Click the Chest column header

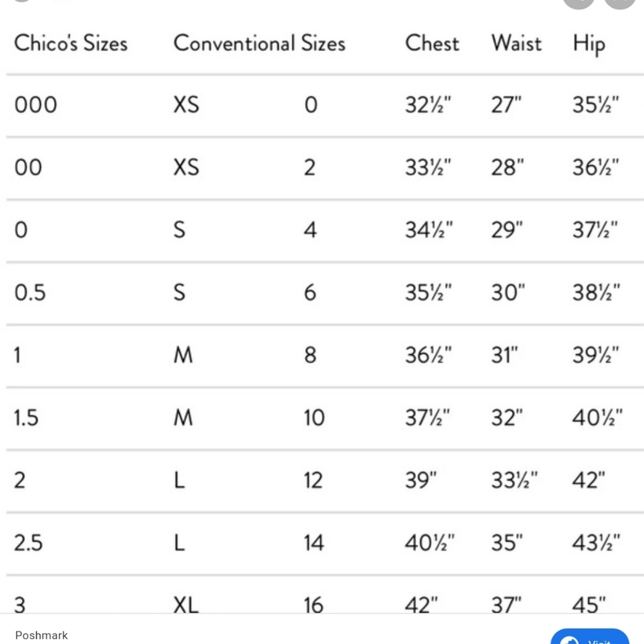(431, 43)
